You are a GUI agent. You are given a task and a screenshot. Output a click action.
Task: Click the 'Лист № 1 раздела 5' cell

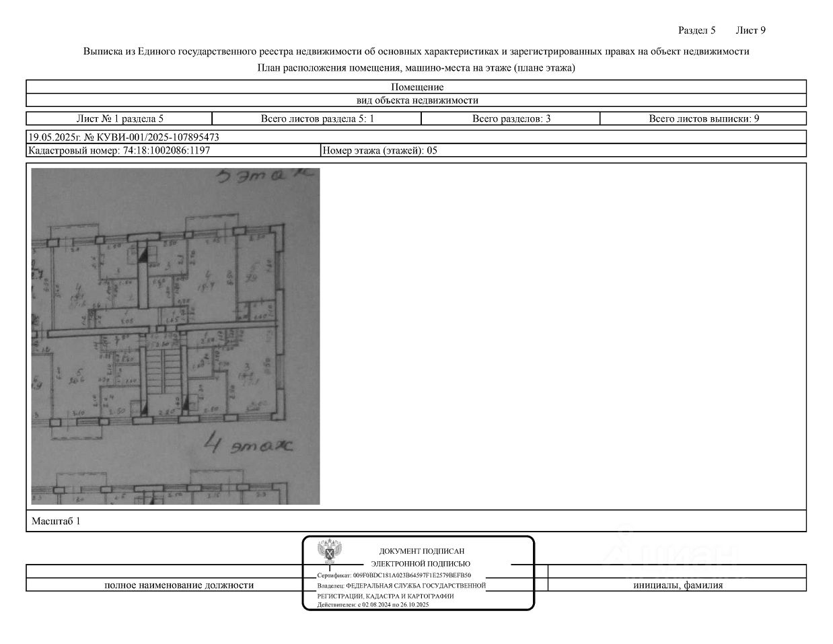[x=120, y=119]
